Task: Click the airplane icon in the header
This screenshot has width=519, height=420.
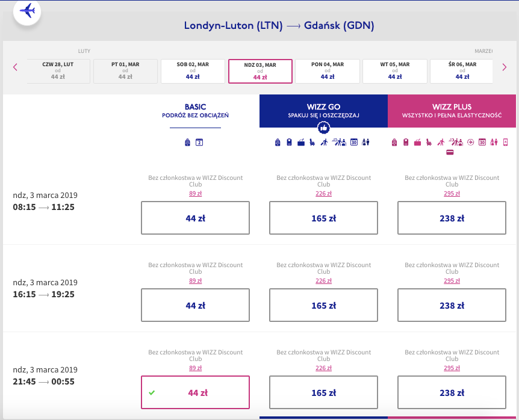Action: (x=27, y=11)
